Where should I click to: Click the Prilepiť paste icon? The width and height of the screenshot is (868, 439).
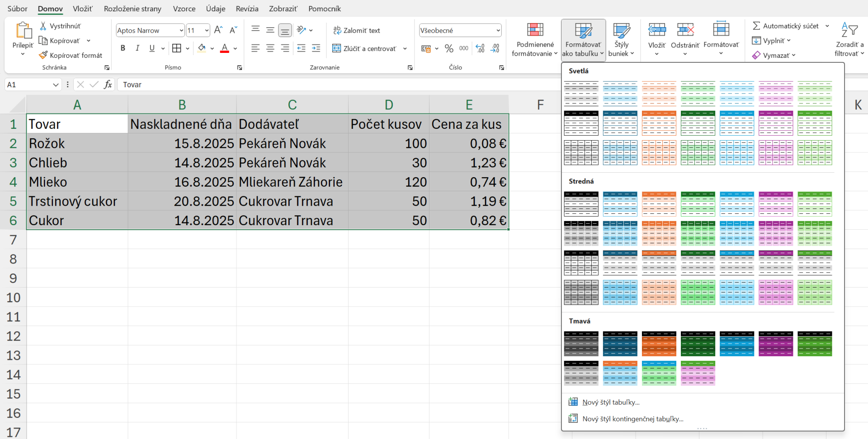tap(23, 31)
